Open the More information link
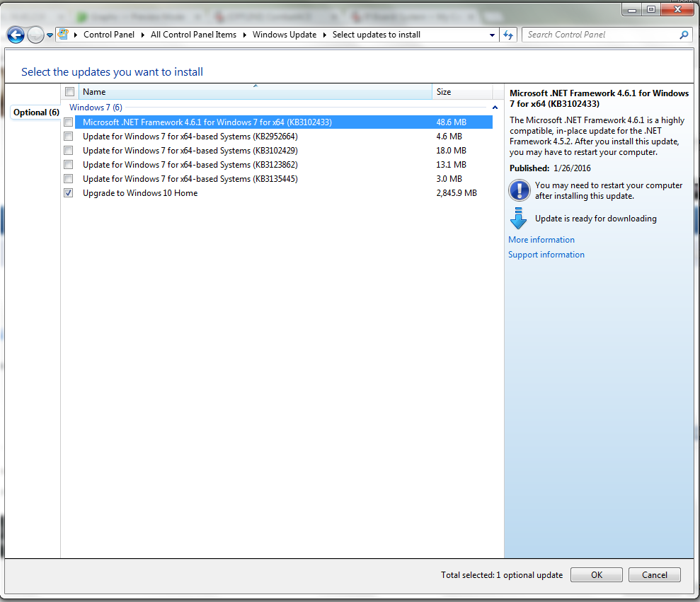This screenshot has height=602, width=700. click(x=541, y=240)
